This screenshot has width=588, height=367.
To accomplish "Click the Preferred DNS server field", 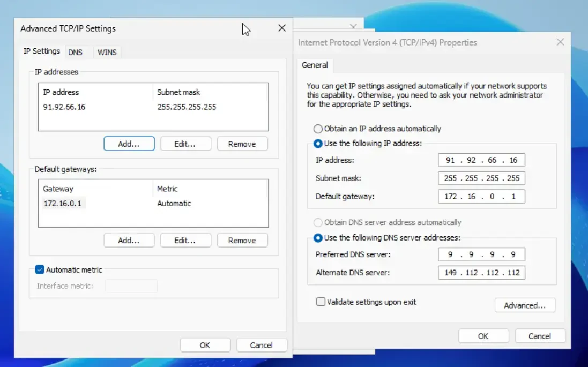I will [x=481, y=254].
